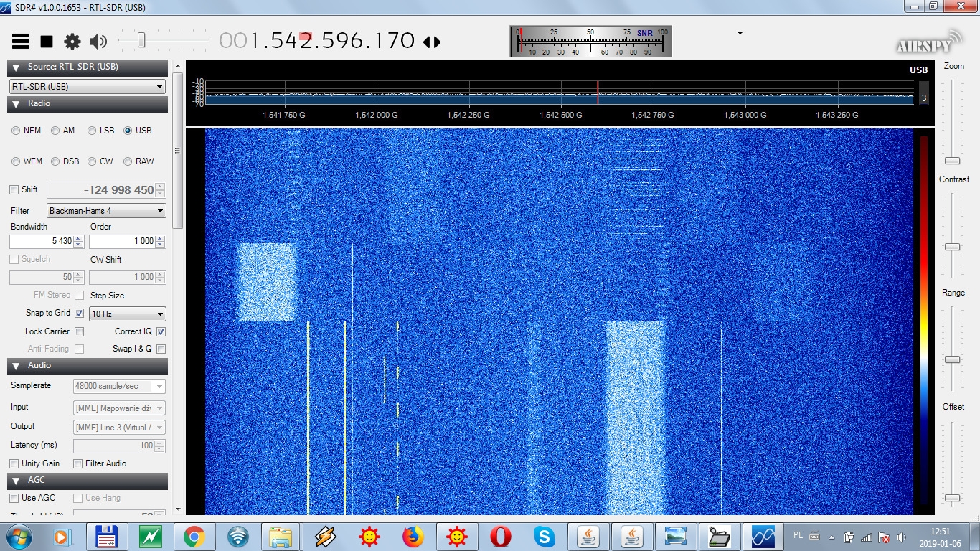The width and height of the screenshot is (980, 551).
Task: Select LSB mode
Action: [92, 131]
